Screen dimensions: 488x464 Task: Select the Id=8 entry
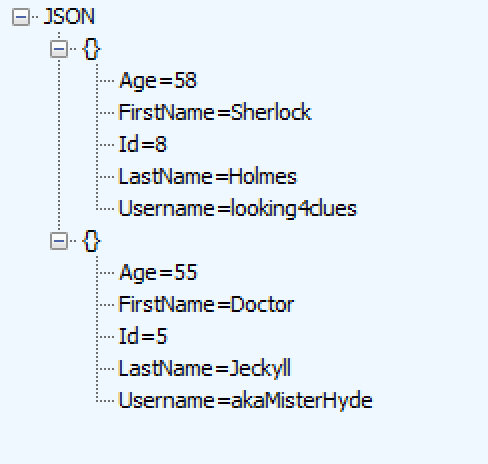tap(143, 144)
